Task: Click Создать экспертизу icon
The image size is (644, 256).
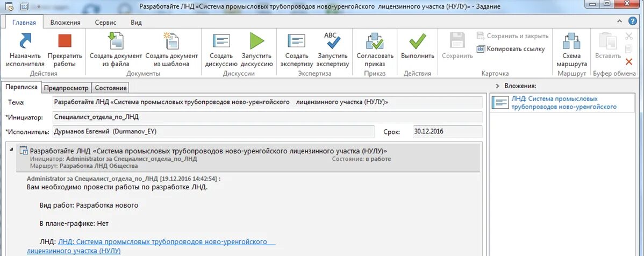Action: coord(296,41)
